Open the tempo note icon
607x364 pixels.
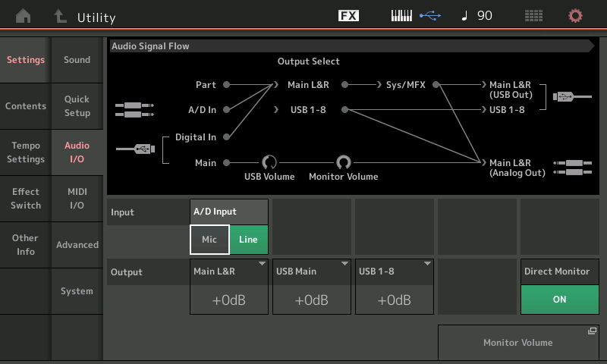coord(464,15)
